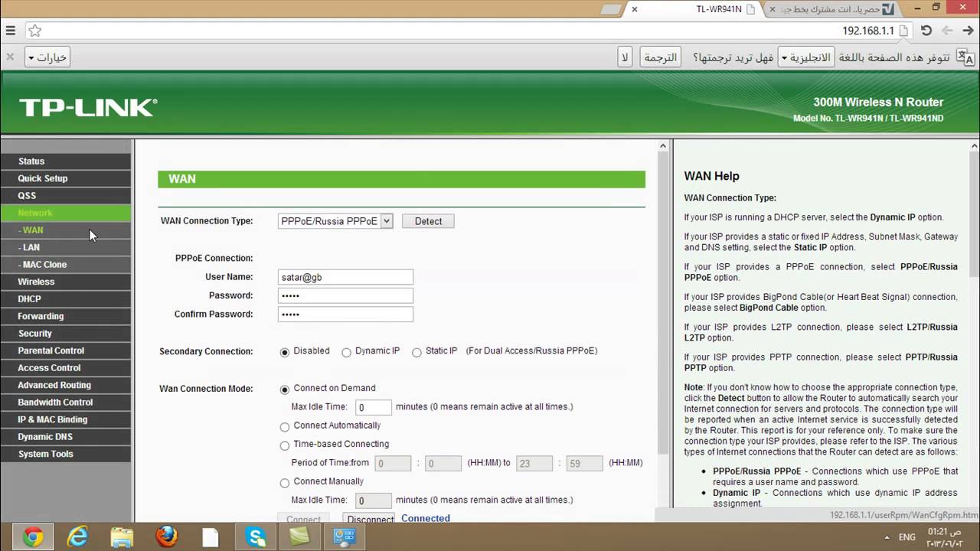
Task: Go back using the browser back arrow
Action: click(x=947, y=31)
